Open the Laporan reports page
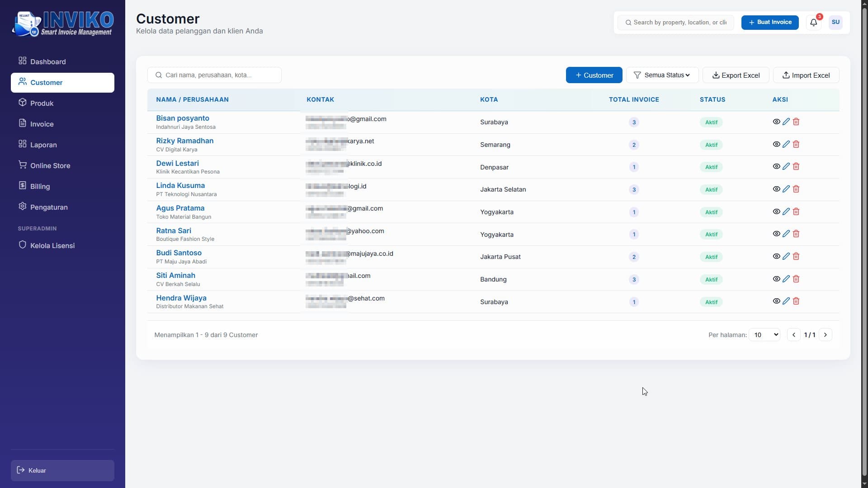868x488 pixels. pos(62,145)
